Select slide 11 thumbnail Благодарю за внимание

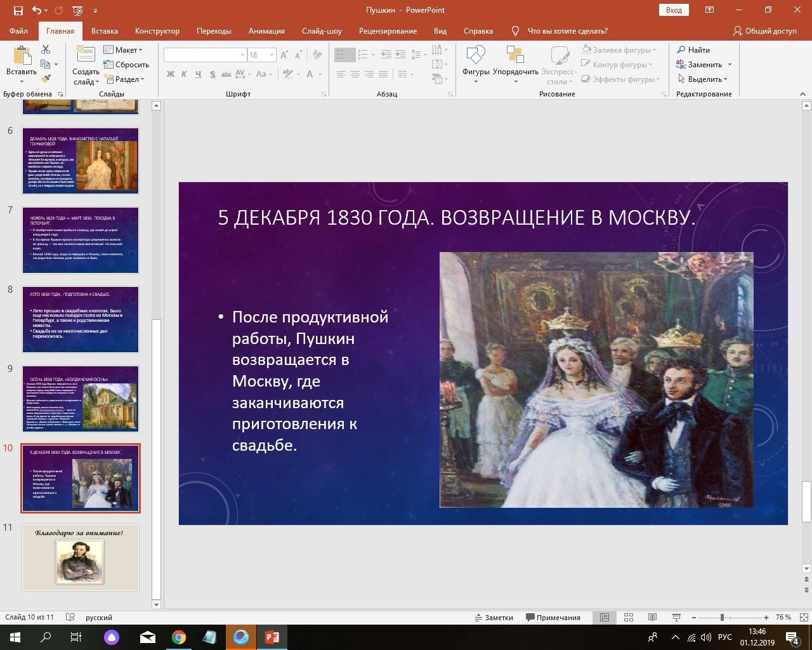coord(81,557)
